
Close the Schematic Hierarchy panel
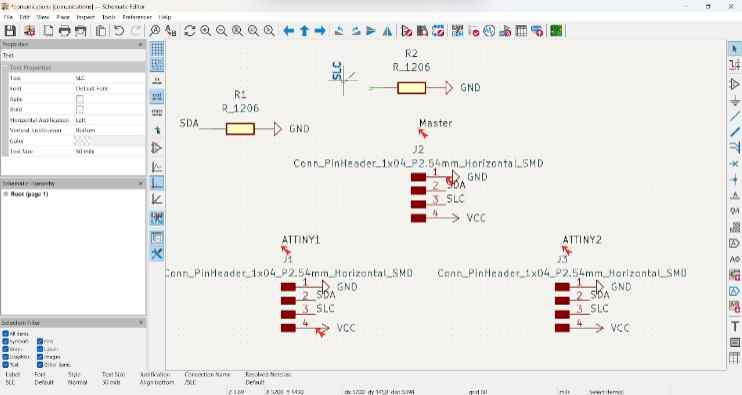[140, 183]
